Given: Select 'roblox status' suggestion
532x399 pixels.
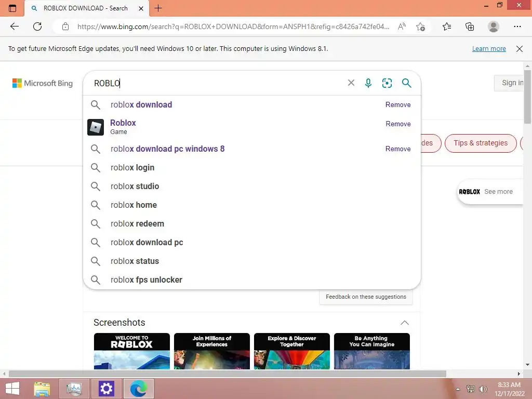Looking at the screenshot, I should [x=252, y=261].
